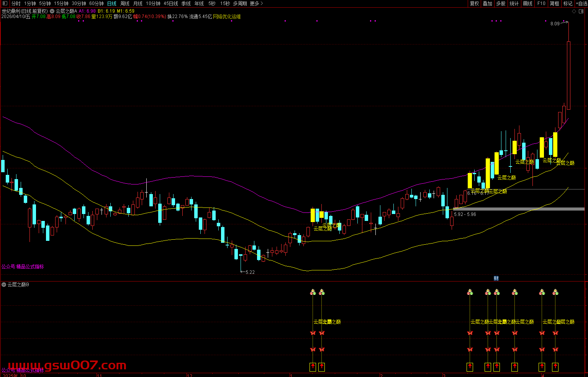
Task: Open the 画线 drawing tools
Action: pyautogui.click(x=527, y=3)
